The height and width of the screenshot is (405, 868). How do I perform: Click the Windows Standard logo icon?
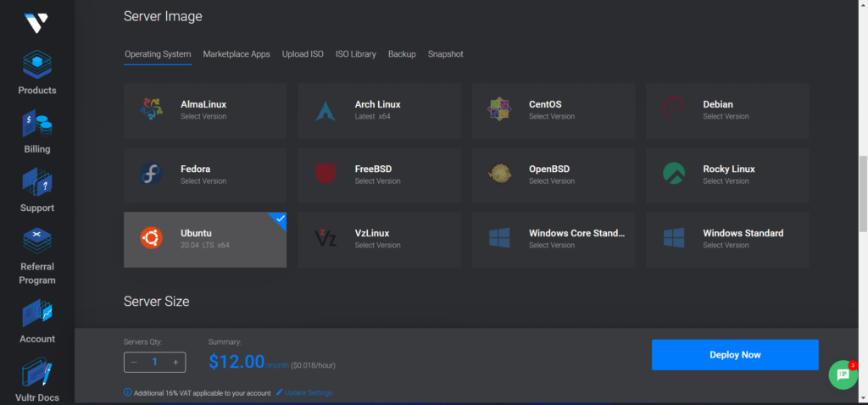pos(674,238)
